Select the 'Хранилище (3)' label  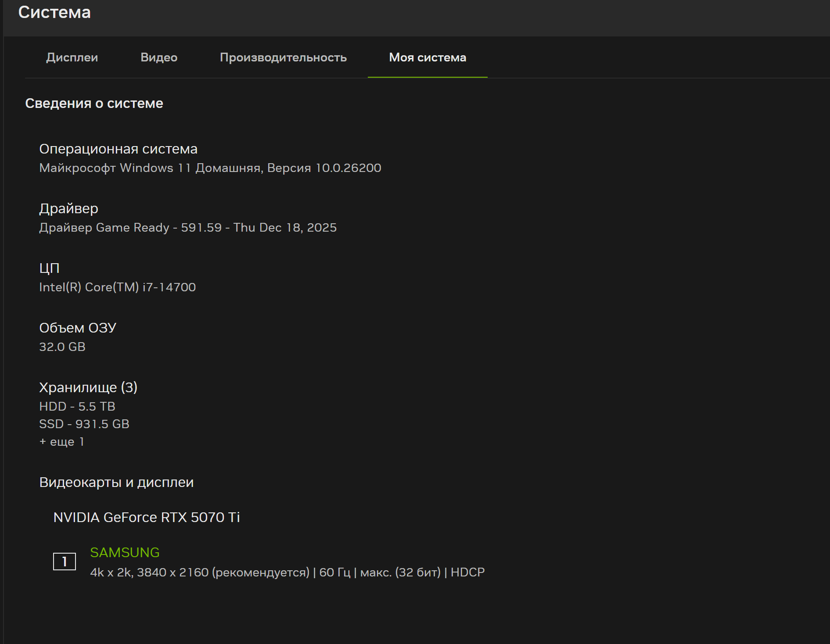coord(88,387)
